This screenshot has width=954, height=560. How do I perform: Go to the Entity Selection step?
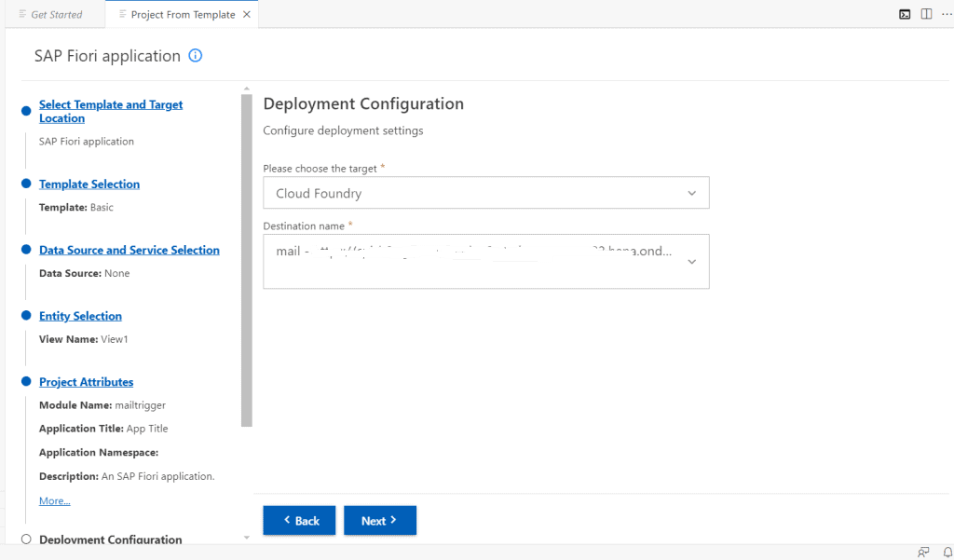[80, 316]
